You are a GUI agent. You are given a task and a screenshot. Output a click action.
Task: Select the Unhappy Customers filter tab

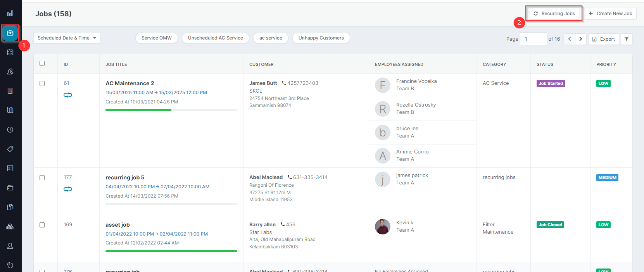coord(321,38)
